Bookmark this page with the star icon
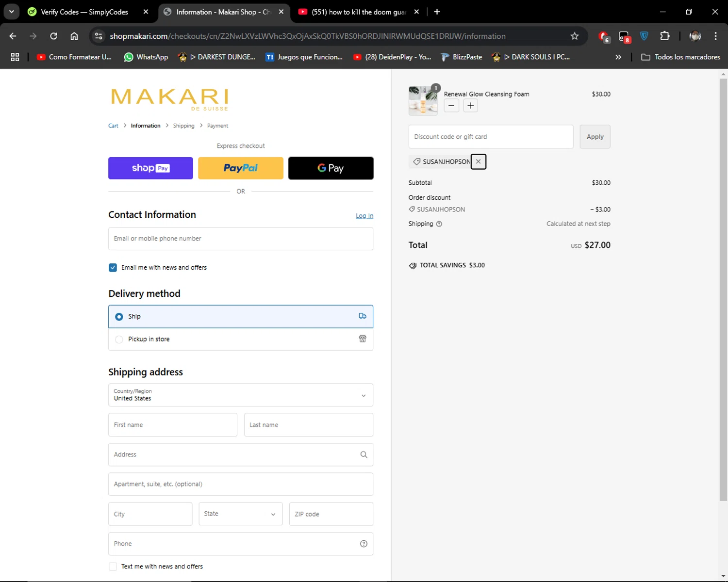 [x=575, y=36]
